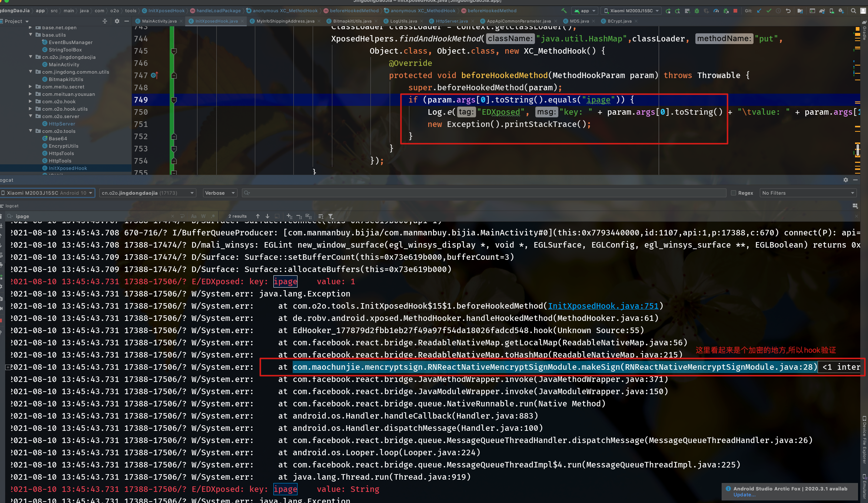This screenshot has width=868, height=503.
Task: Open the Verbose log level dropdown
Action: pos(220,193)
